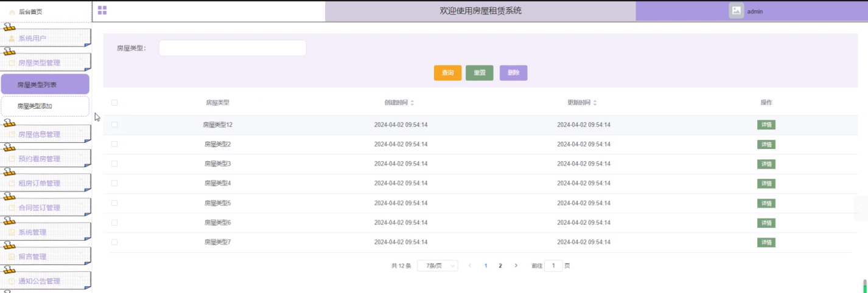Open 详情 for row 房屋类型6
Image resolution: width=868 pixels, height=293 pixels.
click(x=766, y=223)
